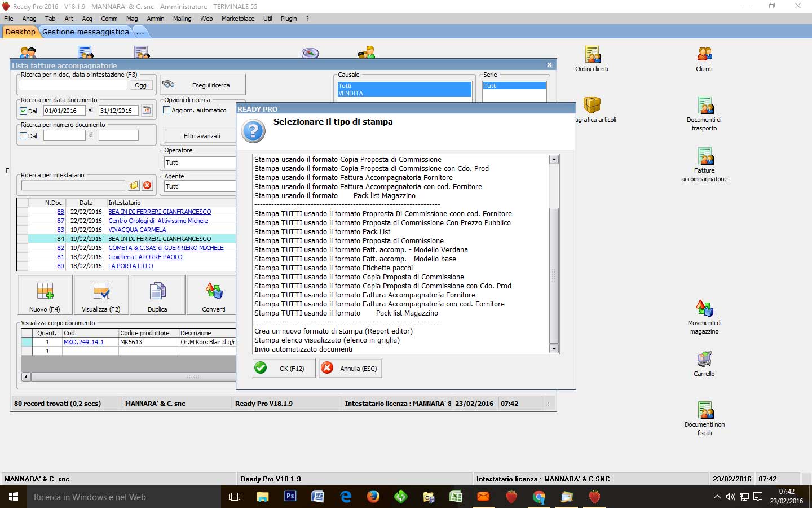The height and width of the screenshot is (508, 812).
Task: Open the article code MKO.249.14.1 link
Action: tap(83, 342)
